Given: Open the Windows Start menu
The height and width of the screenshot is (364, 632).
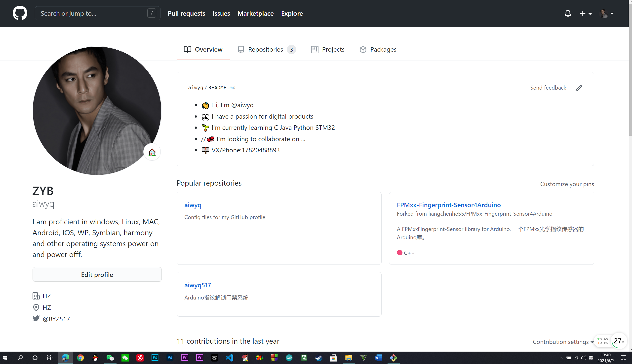Looking at the screenshot, I should click(x=5, y=358).
